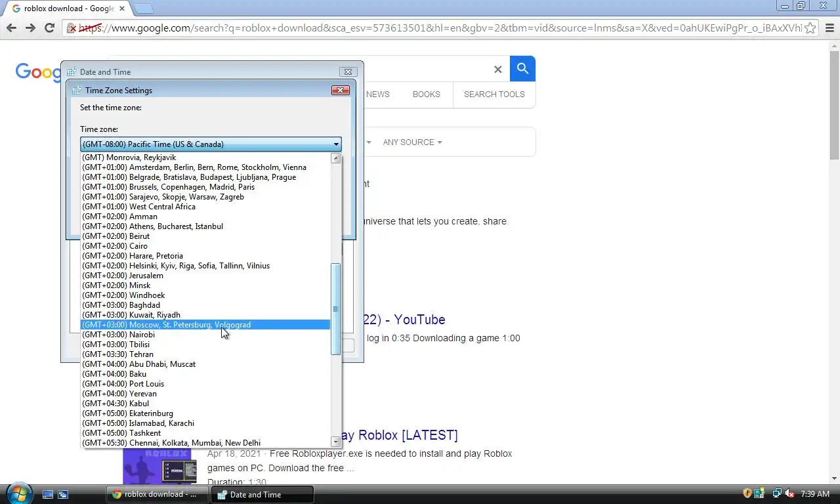Open the Play Roblox [LATEST] result link
840x504 pixels.
pyautogui.click(x=398, y=435)
